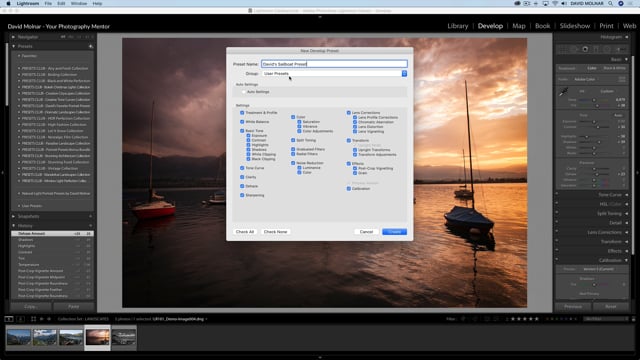Toggle the Post-Crop Vignetting checkbox
The width and height of the screenshot is (640, 360).
[x=355, y=168]
